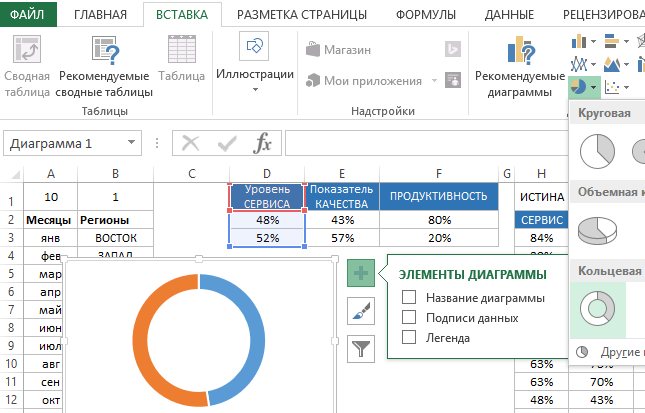Viewport: 645px width, 413px height.
Task: Select the СЕРВИС header cell
Action: 542,220
